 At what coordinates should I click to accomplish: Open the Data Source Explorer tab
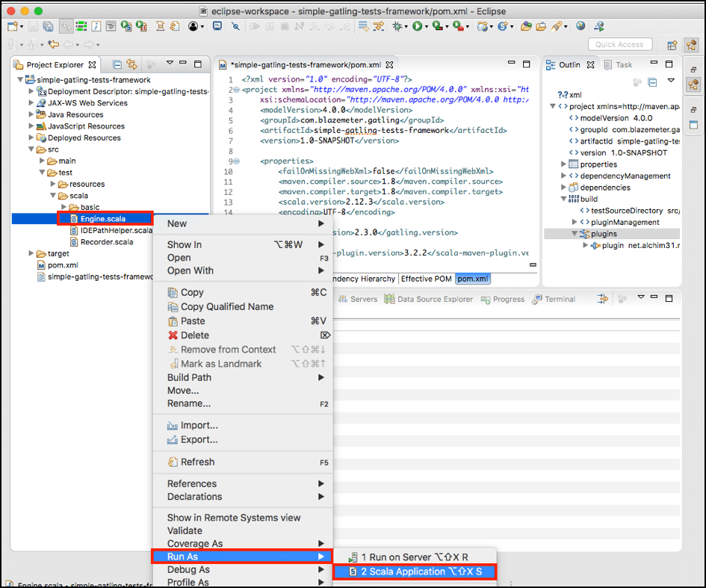(x=429, y=299)
